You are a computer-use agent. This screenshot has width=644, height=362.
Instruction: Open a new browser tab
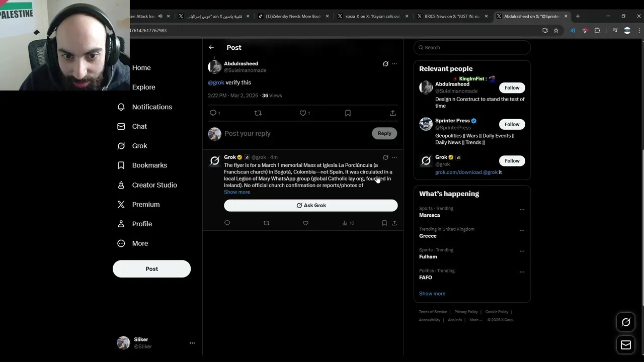(578, 16)
